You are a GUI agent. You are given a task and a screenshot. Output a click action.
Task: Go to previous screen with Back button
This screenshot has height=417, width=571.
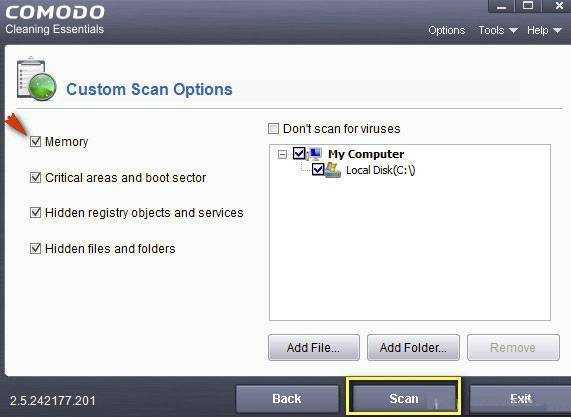(287, 398)
